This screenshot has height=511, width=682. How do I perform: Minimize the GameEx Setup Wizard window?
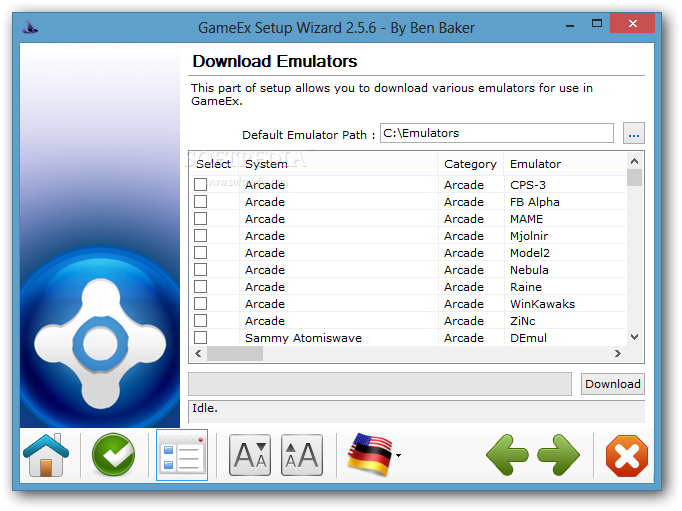(x=570, y=26)
